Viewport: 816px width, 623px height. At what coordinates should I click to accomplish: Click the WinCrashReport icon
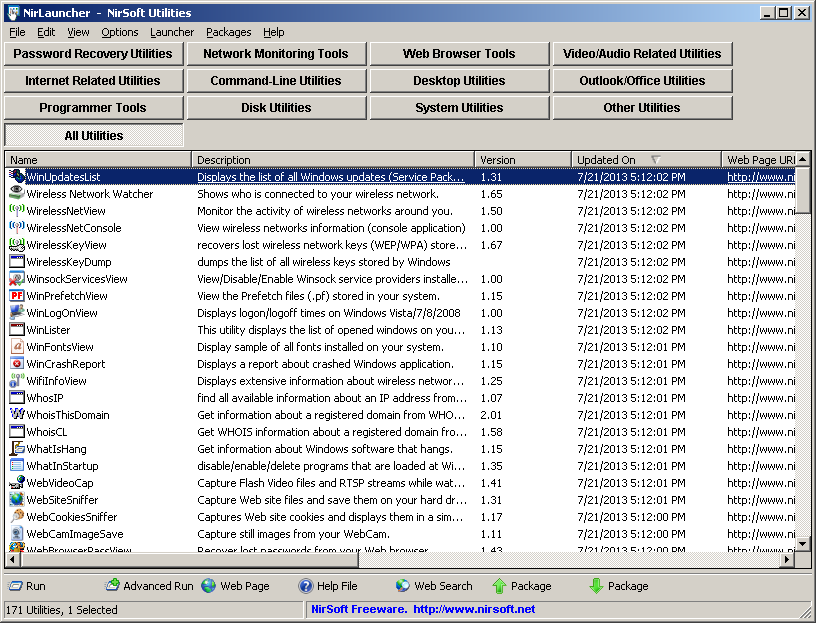(17, 364)
